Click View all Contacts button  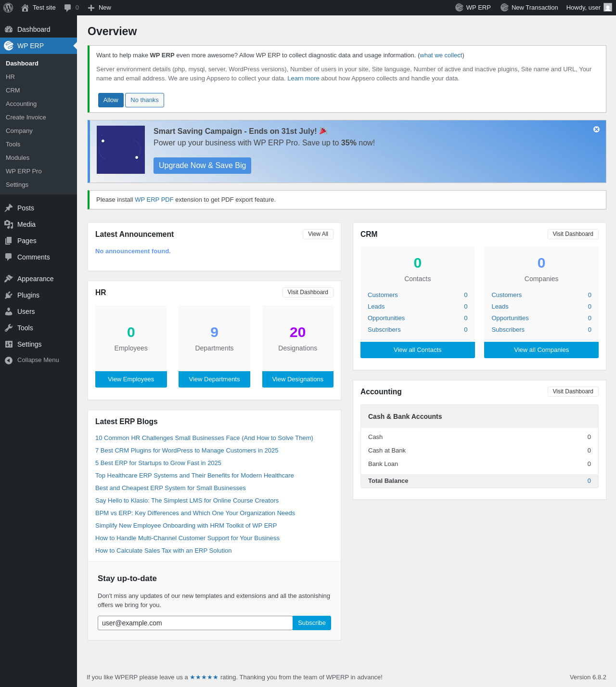(x=418, y=350)
